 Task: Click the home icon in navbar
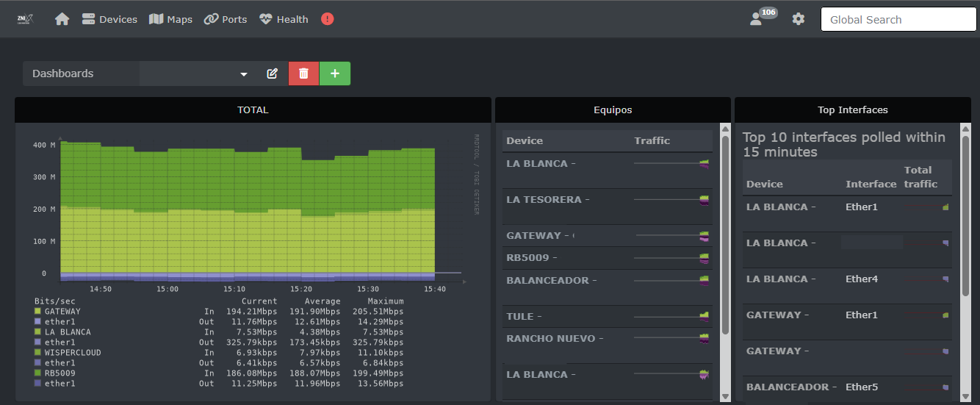(x=62, y=19)
